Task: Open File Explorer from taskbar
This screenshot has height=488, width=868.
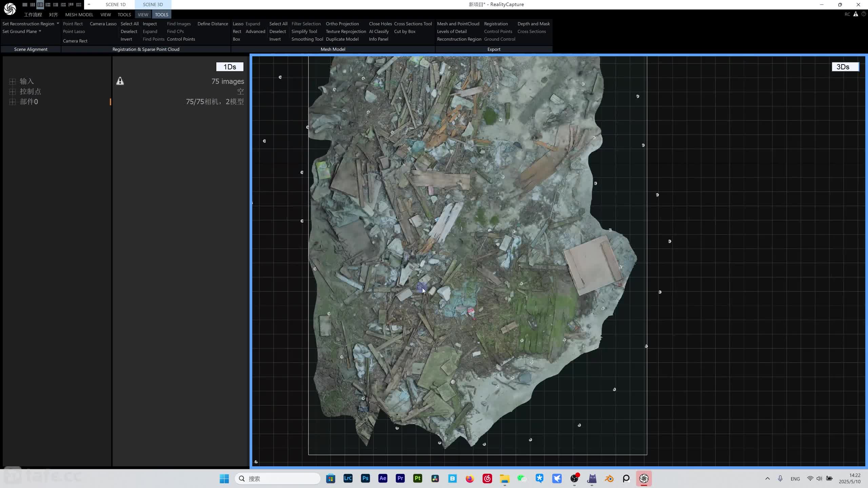Action: click(505, 479)
